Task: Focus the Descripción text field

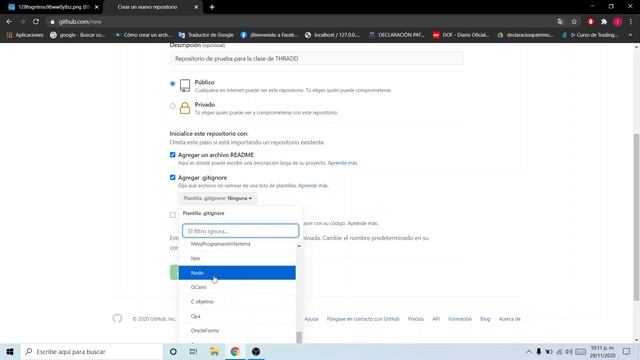Action: [x=316, y=59]
